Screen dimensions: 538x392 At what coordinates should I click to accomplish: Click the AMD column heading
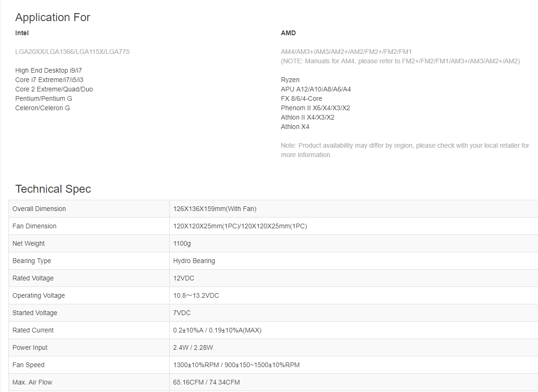tap(288, 33)
